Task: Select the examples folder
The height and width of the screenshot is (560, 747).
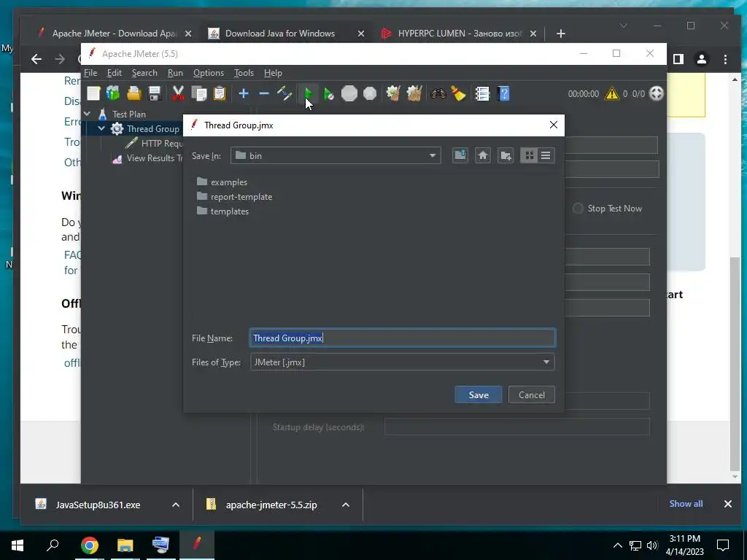Action: pos(222,182)
